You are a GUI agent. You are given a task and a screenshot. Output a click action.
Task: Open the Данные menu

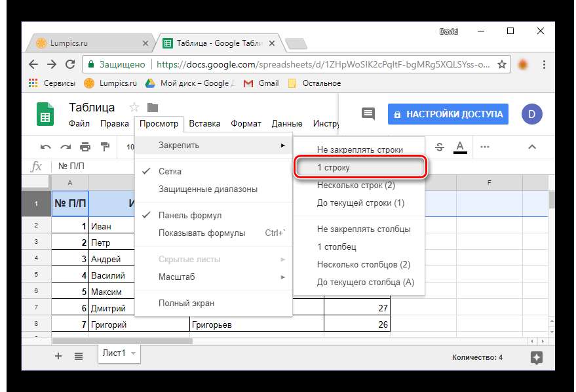(x=287, y=124)
